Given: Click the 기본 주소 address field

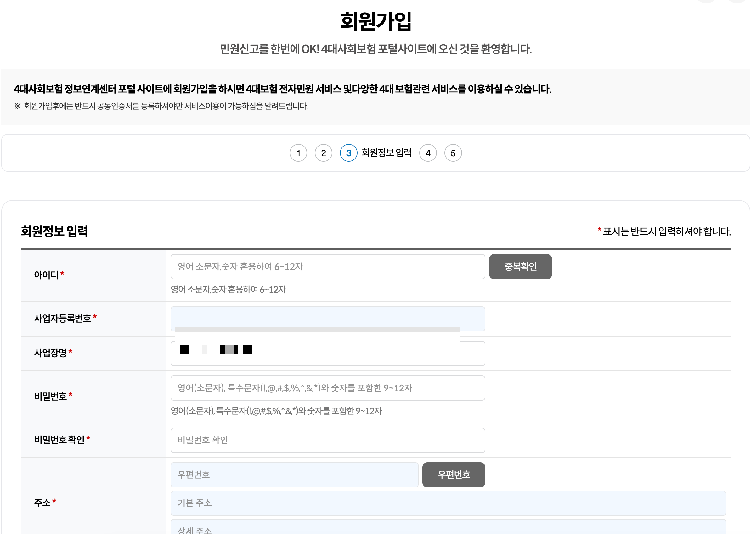Looking at the screenshot, I should [x=448, y=503].
